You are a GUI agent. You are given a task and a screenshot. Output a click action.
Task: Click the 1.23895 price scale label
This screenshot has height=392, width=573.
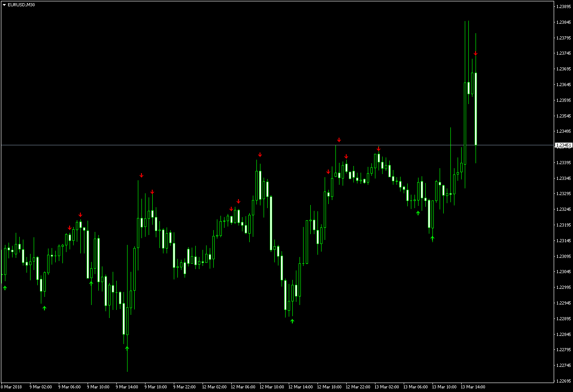pos(564,7)
